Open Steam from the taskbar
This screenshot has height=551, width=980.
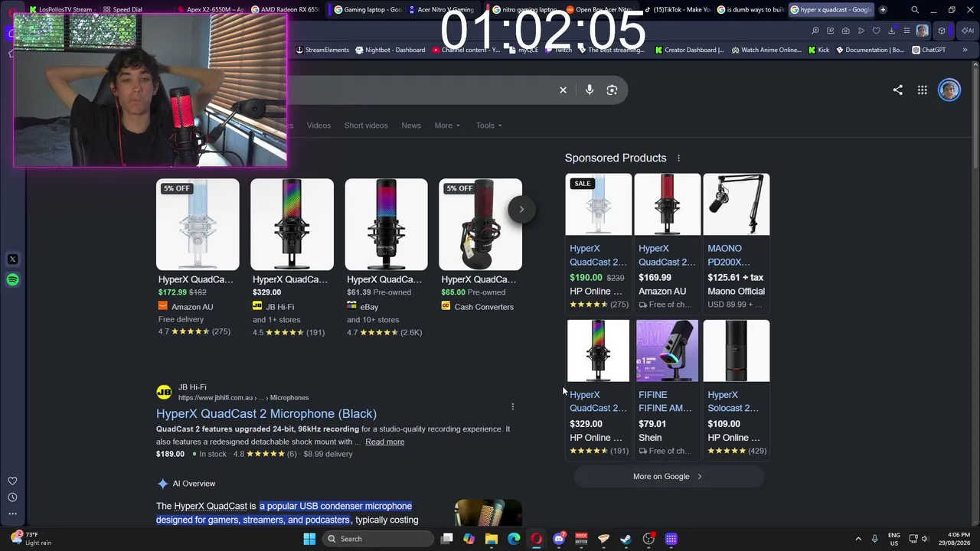[x=626, y=539]
